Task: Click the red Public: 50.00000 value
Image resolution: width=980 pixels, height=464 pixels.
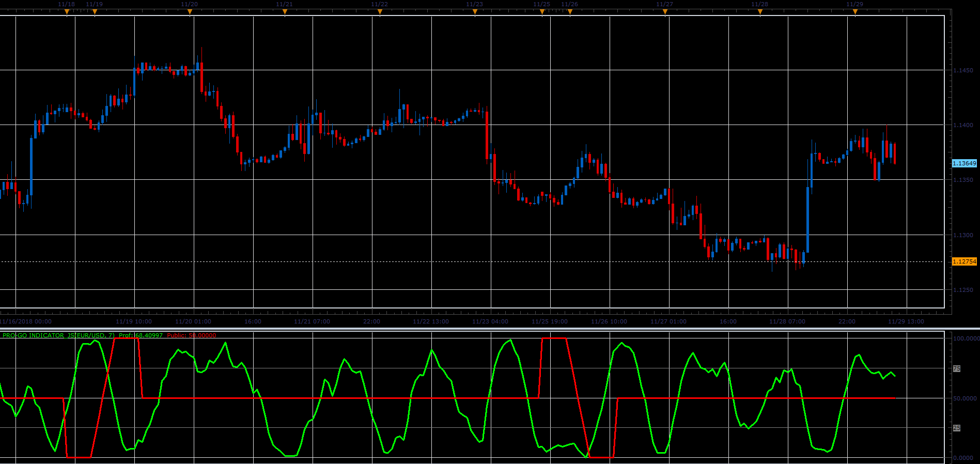Action: tap(191, 335)
